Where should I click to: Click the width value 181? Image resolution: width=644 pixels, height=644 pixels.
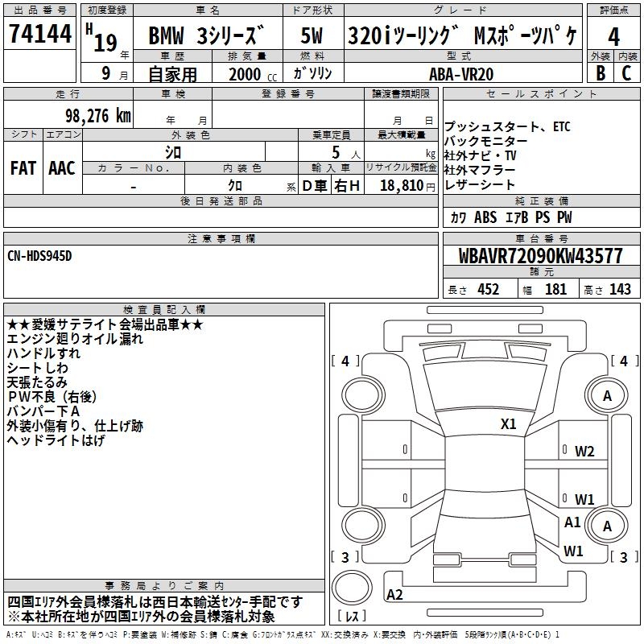[555, 289]
